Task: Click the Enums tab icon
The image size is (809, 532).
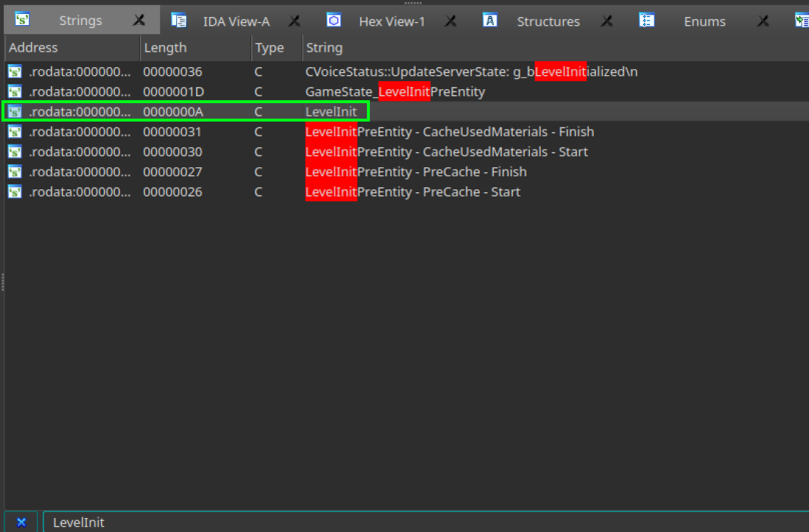Action: click(647, 21)
